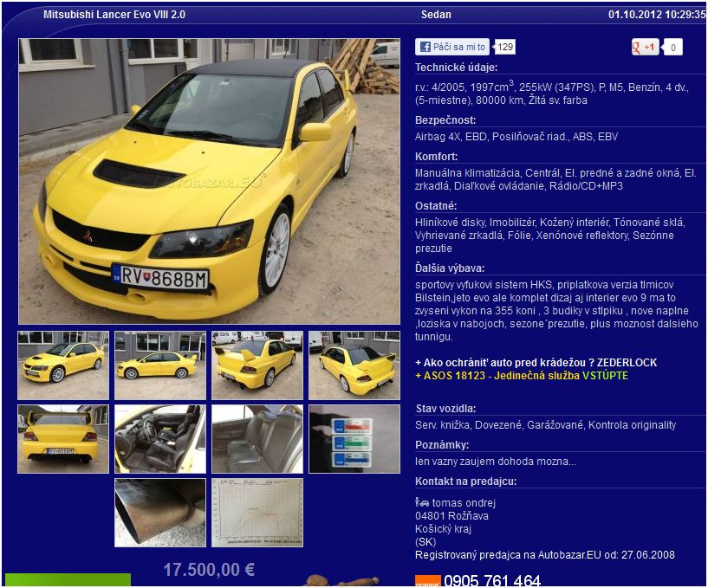Click the Facebook 'Páči sa mi to' like button
This screenshot has height=588, width=708.
[x=451, y=47]
